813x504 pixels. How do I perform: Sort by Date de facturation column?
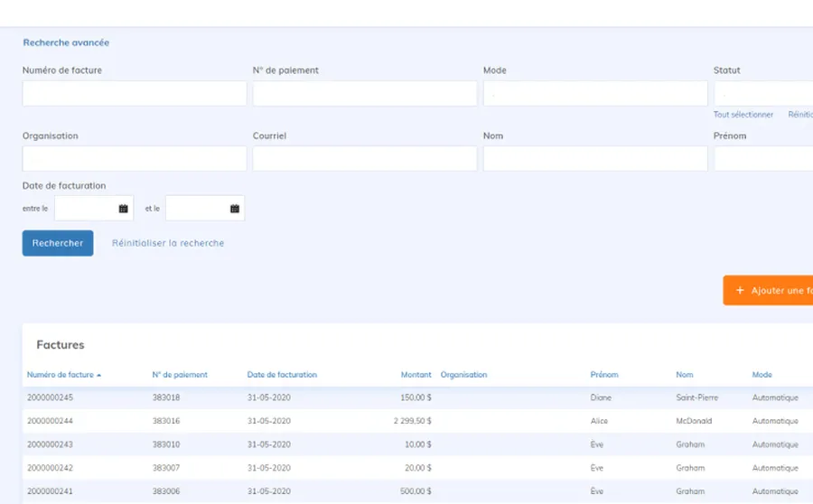[x=282, y=375]
